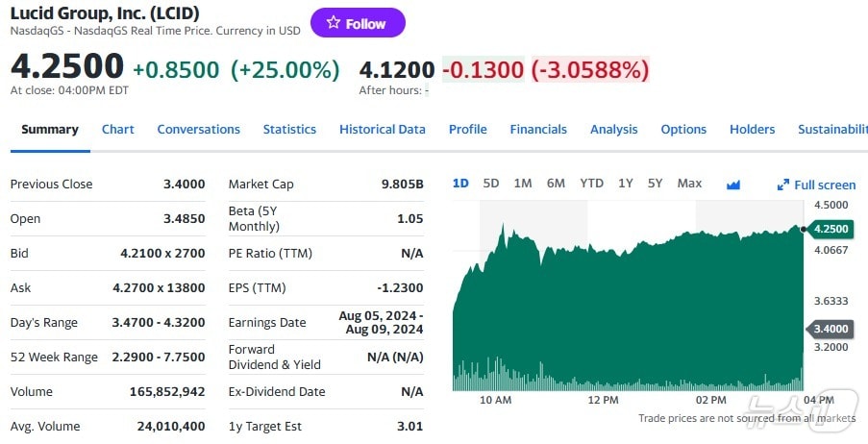Select the 5D chart range
This screenshot has height=444, width=868.
[x=491, y=184]
